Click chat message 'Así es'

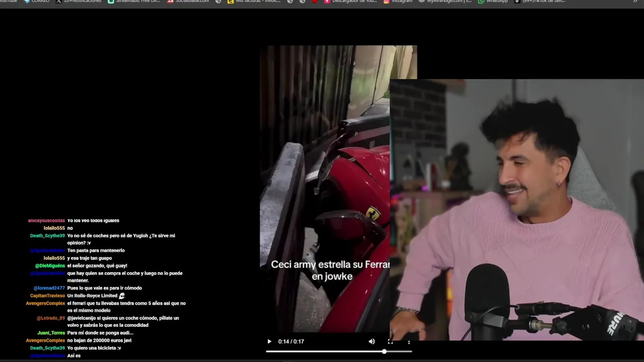point(74,355)
